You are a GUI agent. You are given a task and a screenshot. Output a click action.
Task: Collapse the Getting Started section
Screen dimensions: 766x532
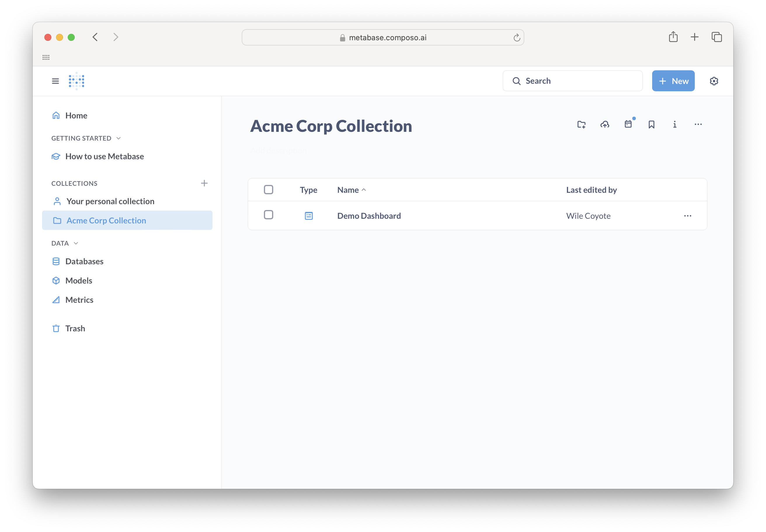click(x=119, y=138)
